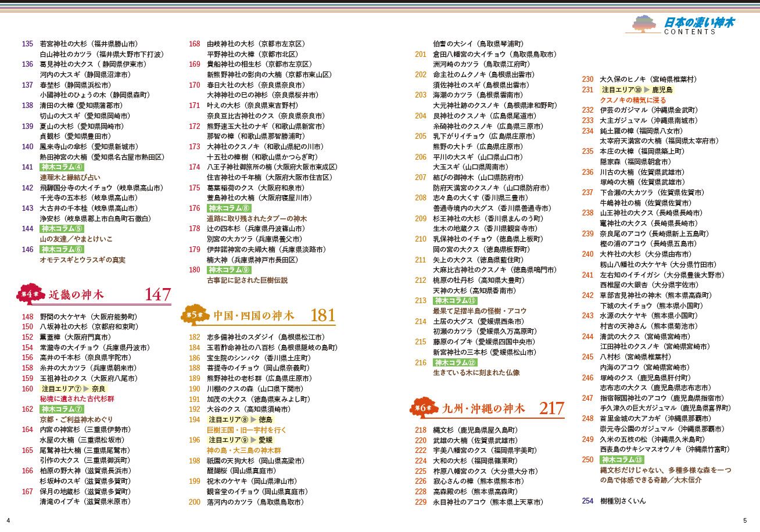Click the triangle arrow before 愛媛

253,440
